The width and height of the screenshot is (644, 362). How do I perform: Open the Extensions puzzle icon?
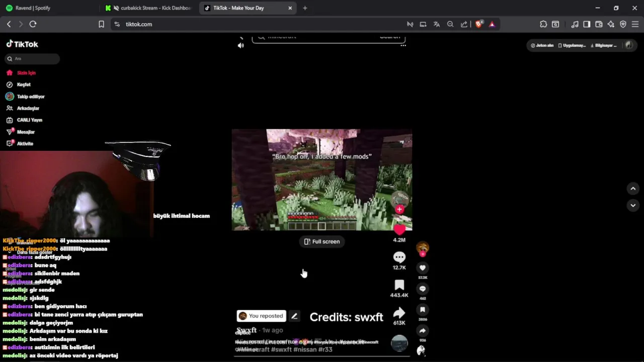(x=543, y=24)
